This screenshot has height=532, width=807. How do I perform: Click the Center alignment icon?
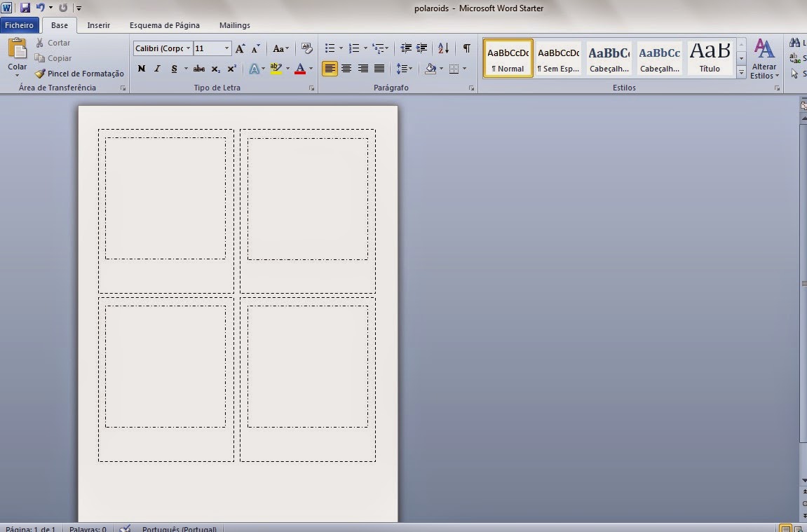(x=346, y=69)
